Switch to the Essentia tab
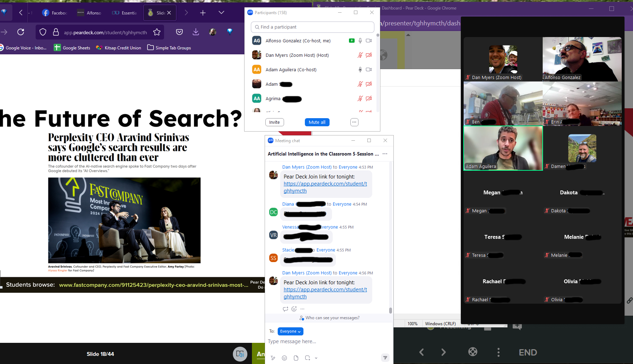 tap(124, 13)
